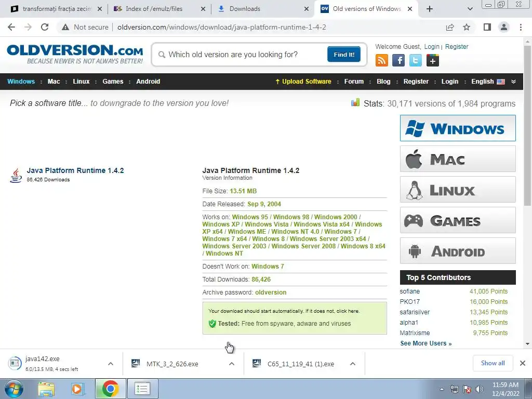The width and height of the screenshot is (532, 399).
Task: Expand MTK_3_2_626.exe download options arrow
Action: click(232, 364)
